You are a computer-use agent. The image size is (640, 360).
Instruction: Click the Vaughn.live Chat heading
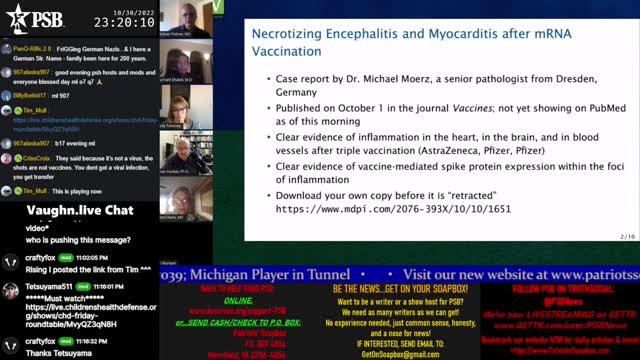[x=80, y=210]
